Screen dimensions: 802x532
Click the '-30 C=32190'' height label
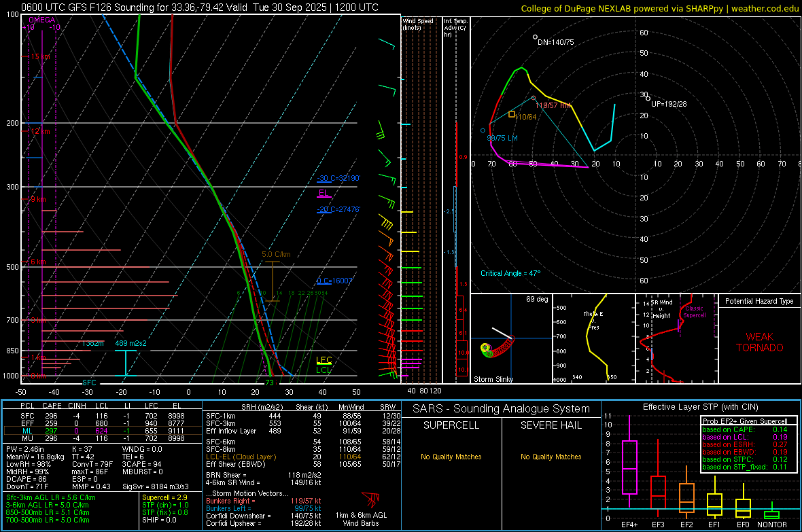pyautogui.click(x=338, y=178)
